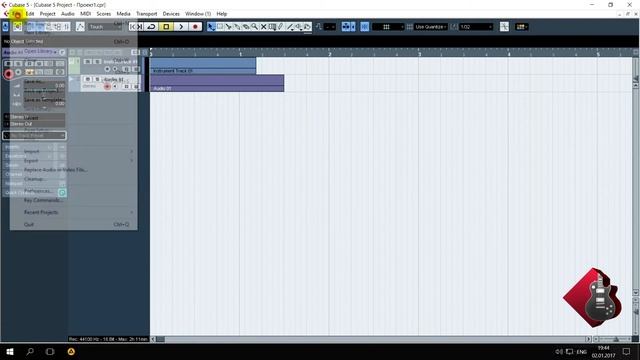Open the Stereo Out routing dropdown

tap(35, 124)
